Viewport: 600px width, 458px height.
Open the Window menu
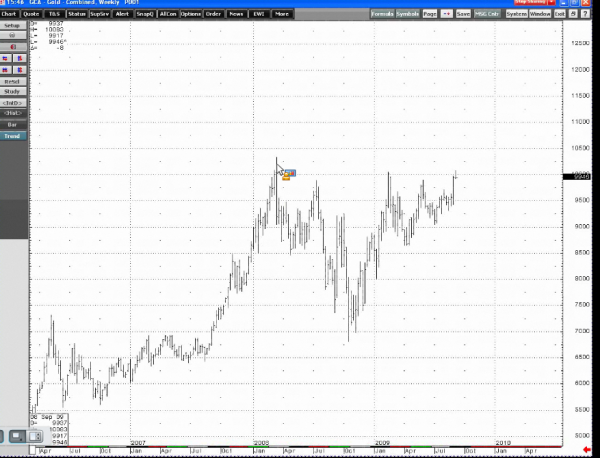(540, 15)
